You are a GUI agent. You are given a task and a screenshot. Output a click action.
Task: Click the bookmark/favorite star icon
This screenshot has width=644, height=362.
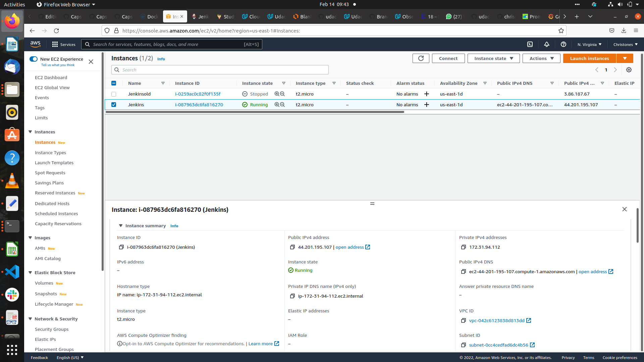561,31
